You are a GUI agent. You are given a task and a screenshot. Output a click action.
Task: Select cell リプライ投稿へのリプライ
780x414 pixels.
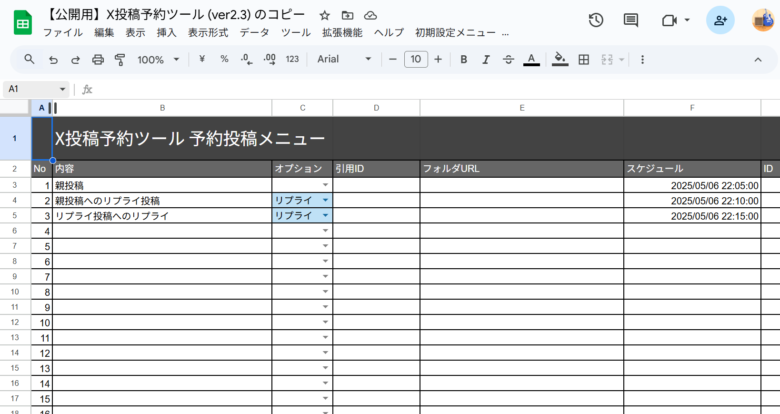[162, 215]
